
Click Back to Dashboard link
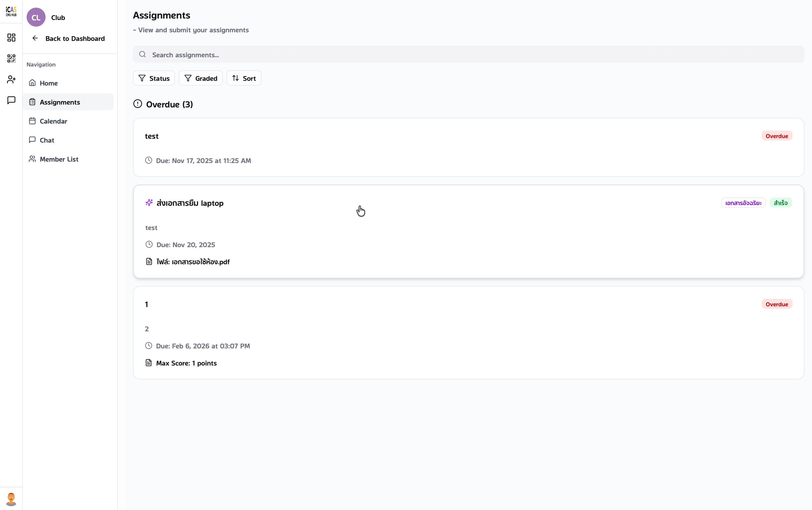[x=68, y=38]
